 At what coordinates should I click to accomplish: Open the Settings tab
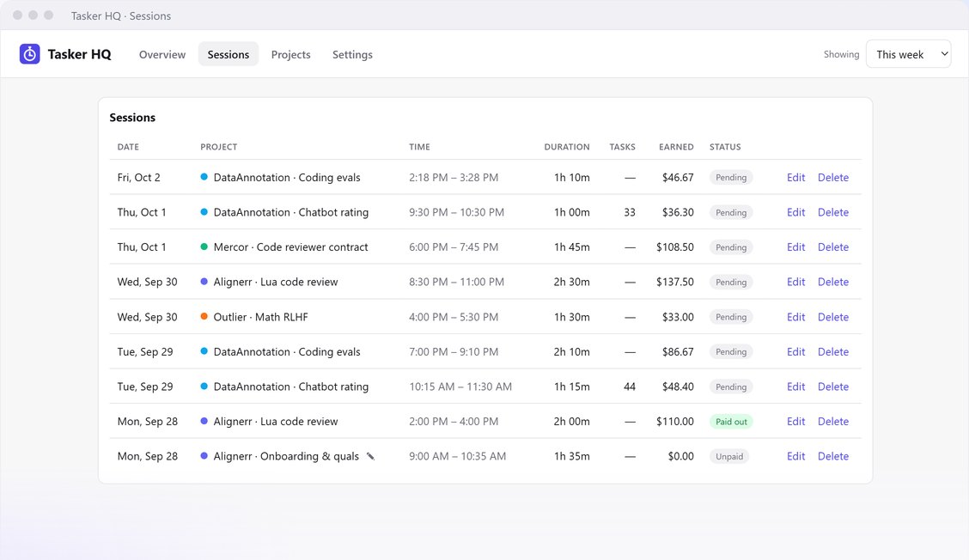point(352,54)
